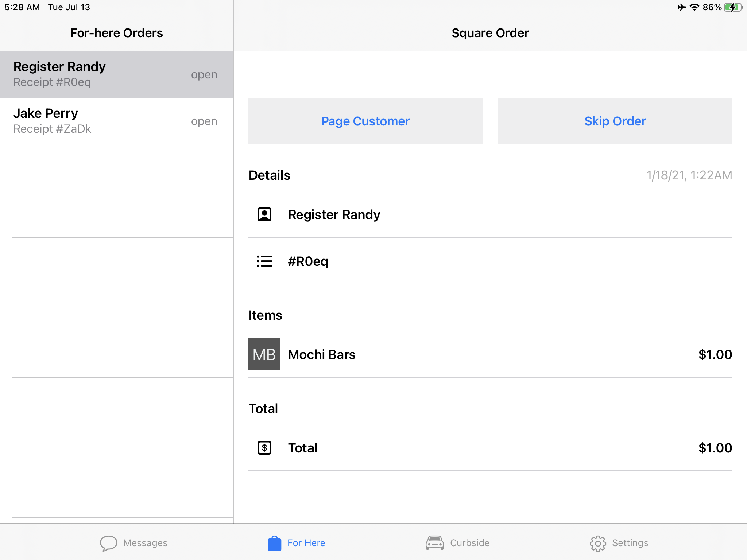Open Jake Perry's order

click(x=117, y=121)
